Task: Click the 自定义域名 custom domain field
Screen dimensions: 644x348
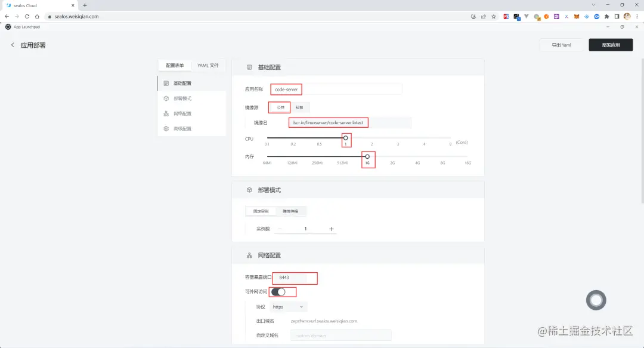Action: (341, 335)
